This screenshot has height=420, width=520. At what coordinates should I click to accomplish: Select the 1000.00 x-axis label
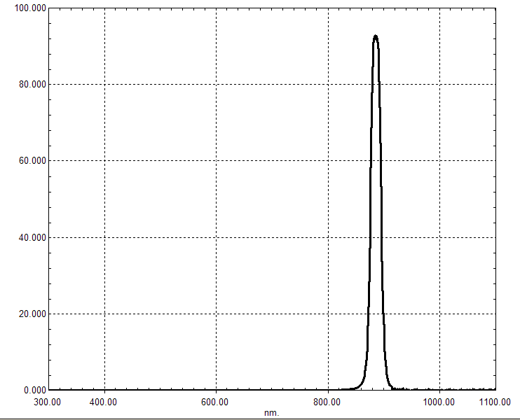[439, 402]
